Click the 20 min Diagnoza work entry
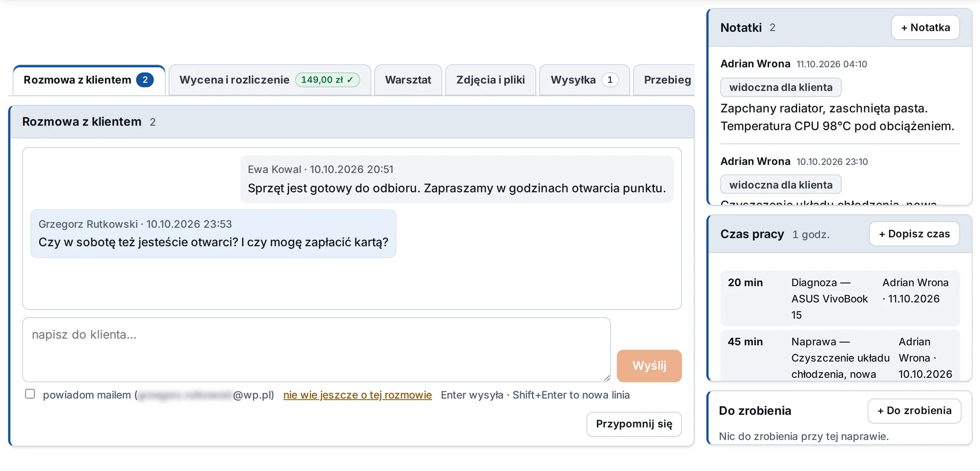Viewport: 980px width, 471px height. (840, 299)
